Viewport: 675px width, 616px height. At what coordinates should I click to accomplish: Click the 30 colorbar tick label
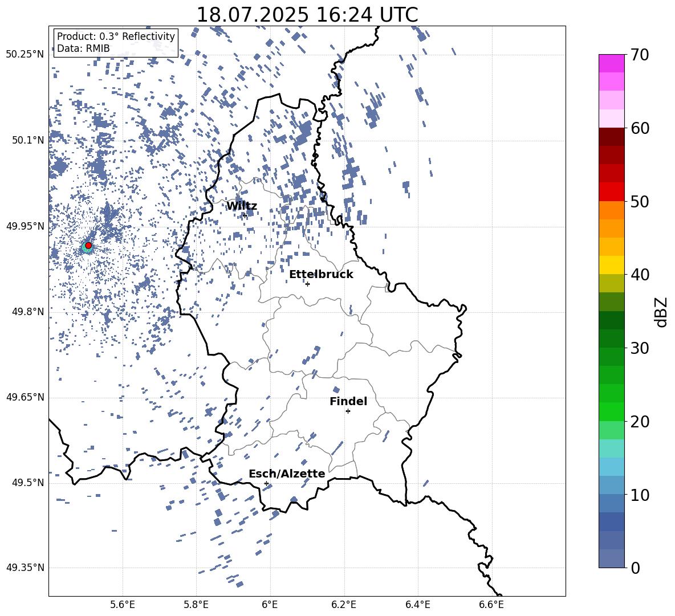[639, 348]
